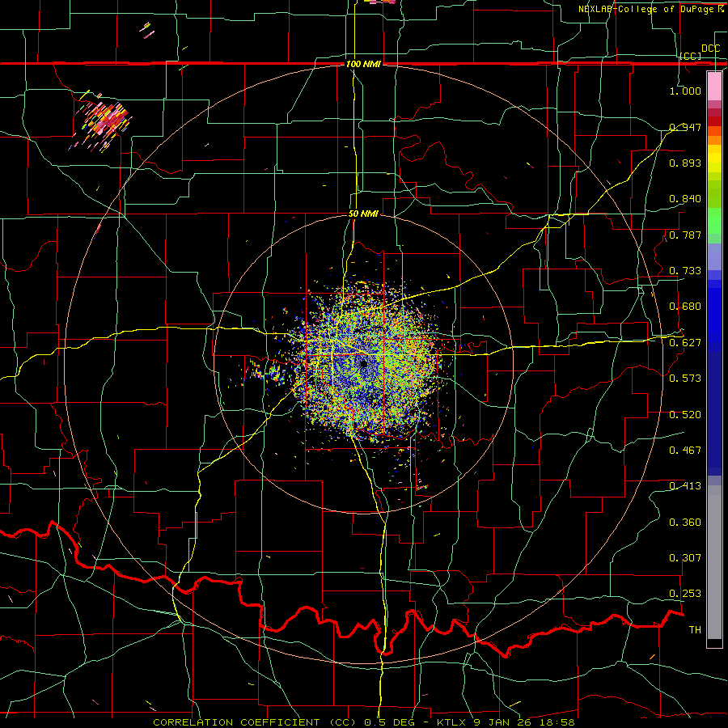Click the 0.573 value on color scale
728x728 pixels.
(685, 379)
